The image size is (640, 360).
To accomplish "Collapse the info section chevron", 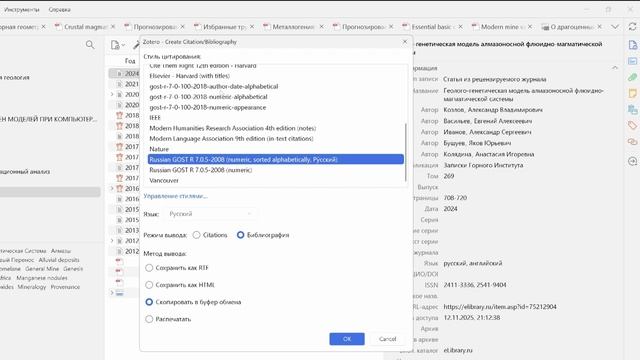I will click(615, 68).
